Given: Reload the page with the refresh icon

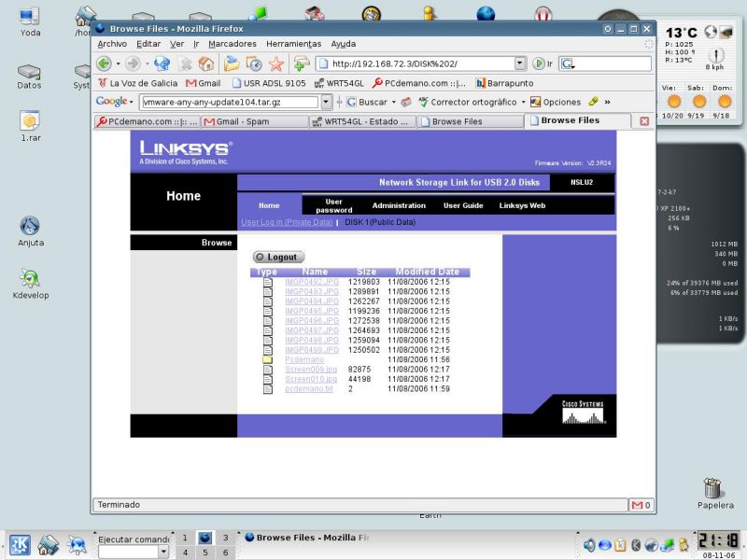Looking at the screenshot, I should (x=162, y=63).
